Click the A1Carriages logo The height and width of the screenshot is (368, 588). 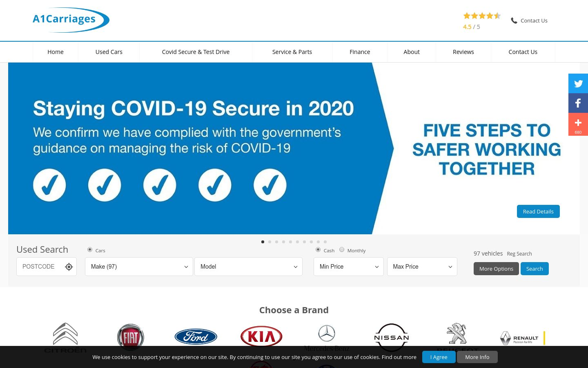[71, 20]
